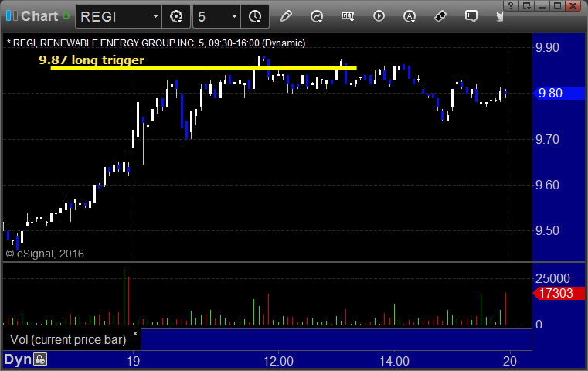Click the date 19 on time axis
Screen dimensions: 588x371
click(133, 361)
